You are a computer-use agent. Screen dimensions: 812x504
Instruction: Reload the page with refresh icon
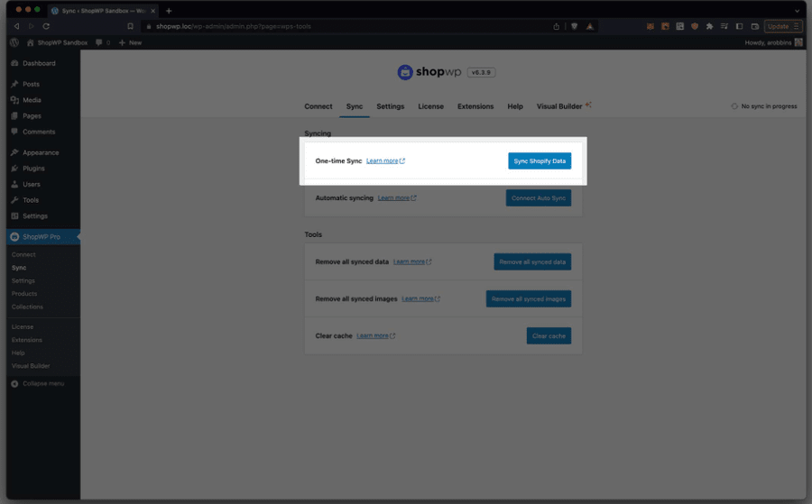tap(46, 26)
